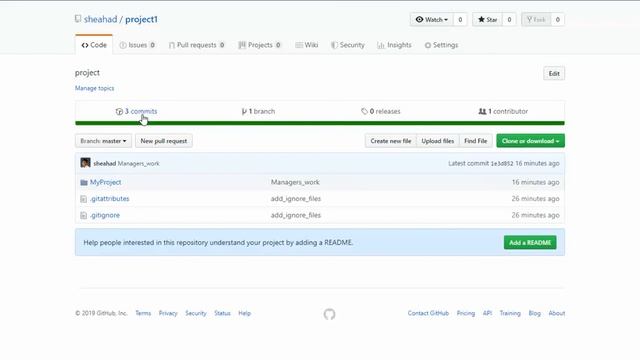The height and width of the screenshot is (360, 640).
Task: Click Upload files button
Action: [438, 141]
